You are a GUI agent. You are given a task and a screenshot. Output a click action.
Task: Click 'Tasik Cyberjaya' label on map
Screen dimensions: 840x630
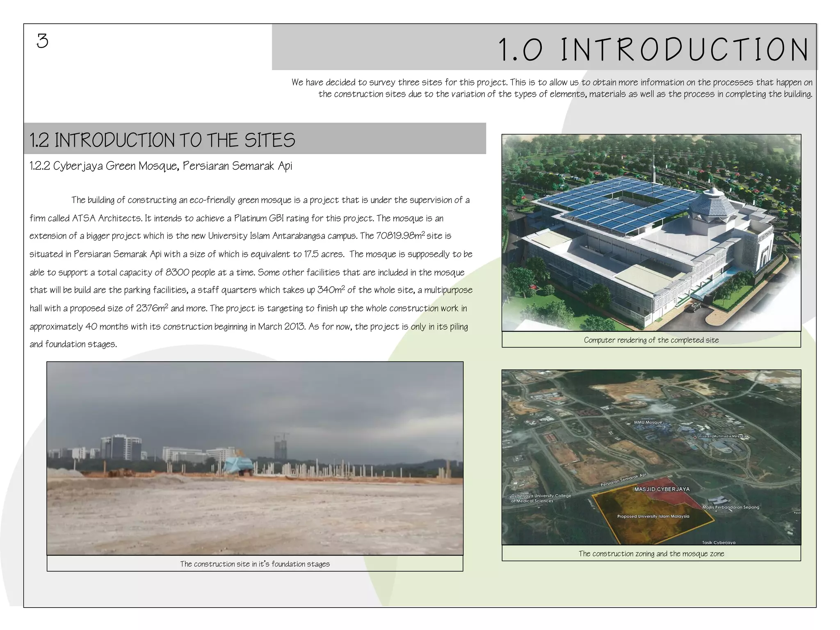tap(719, 542)
